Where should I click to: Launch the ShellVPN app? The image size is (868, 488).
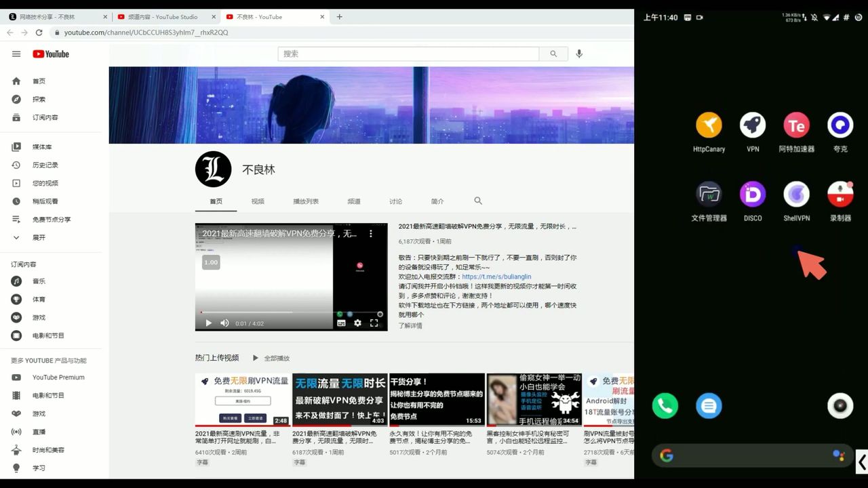796,195
